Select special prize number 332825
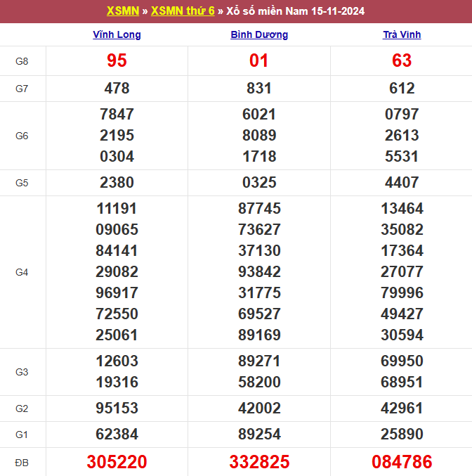 259,462
